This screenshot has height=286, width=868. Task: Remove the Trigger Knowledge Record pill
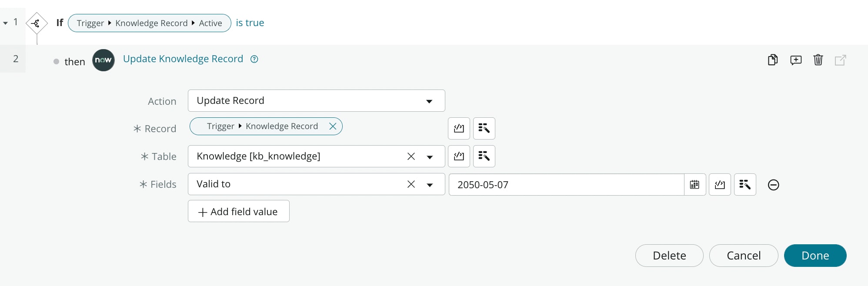point(333,126)
